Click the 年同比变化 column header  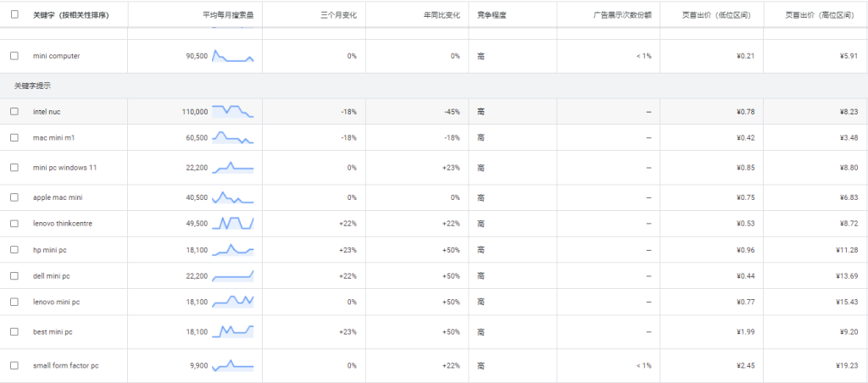(x=442, y=14)
